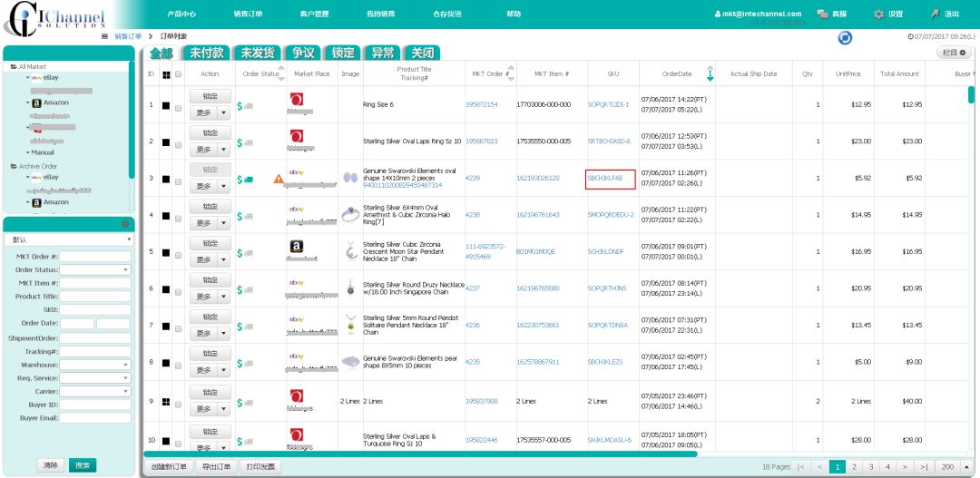This screenshot has height=478, width=980.
Task: Click the green shipped truck icon in row 3
Action: tap(249, 180)
